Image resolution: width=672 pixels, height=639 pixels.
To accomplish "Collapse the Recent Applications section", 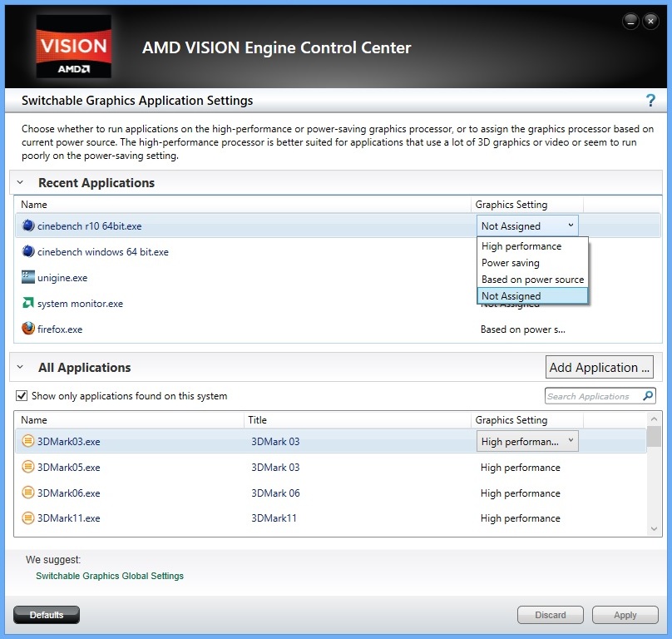I will 20,182.
